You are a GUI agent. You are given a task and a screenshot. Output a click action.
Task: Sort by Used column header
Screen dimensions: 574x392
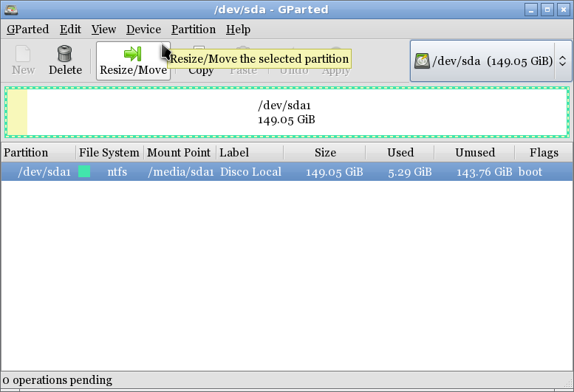tap(400, 153)
